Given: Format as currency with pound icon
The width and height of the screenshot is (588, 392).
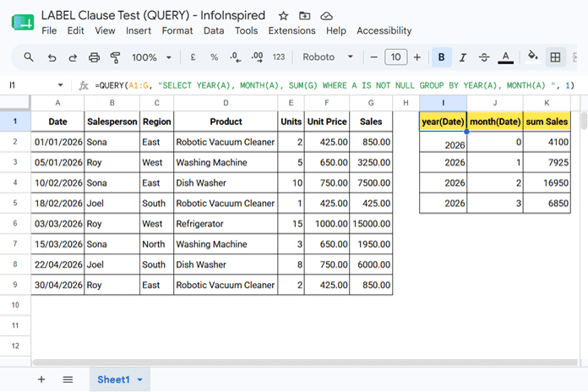Looking at the screenshot, I should click(193, 57).
